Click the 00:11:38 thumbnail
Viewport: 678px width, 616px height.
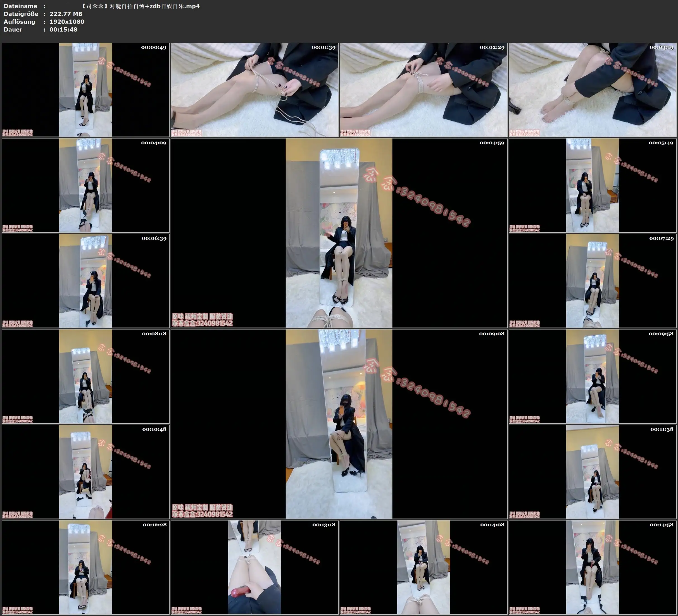click(x=593, y=472)
